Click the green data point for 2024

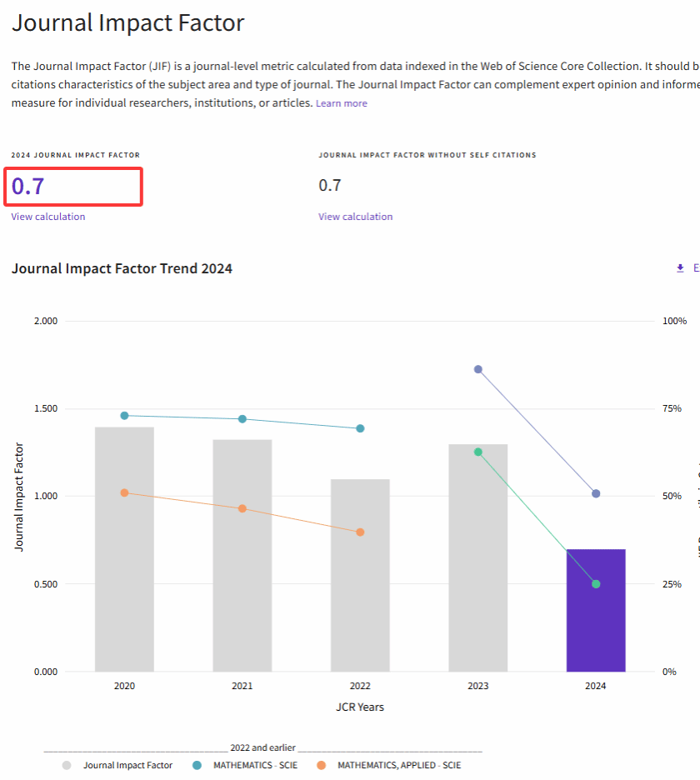click(x=596, y=584)
